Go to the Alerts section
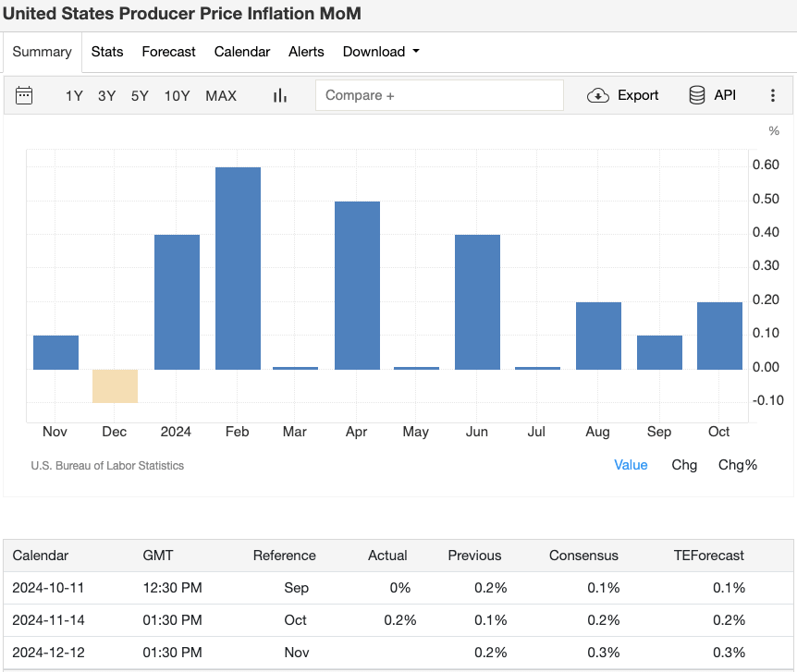 point(306,52)
